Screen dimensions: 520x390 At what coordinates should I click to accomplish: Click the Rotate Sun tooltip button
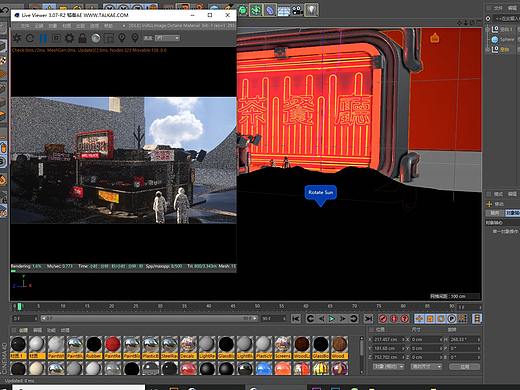pos(320,192)
